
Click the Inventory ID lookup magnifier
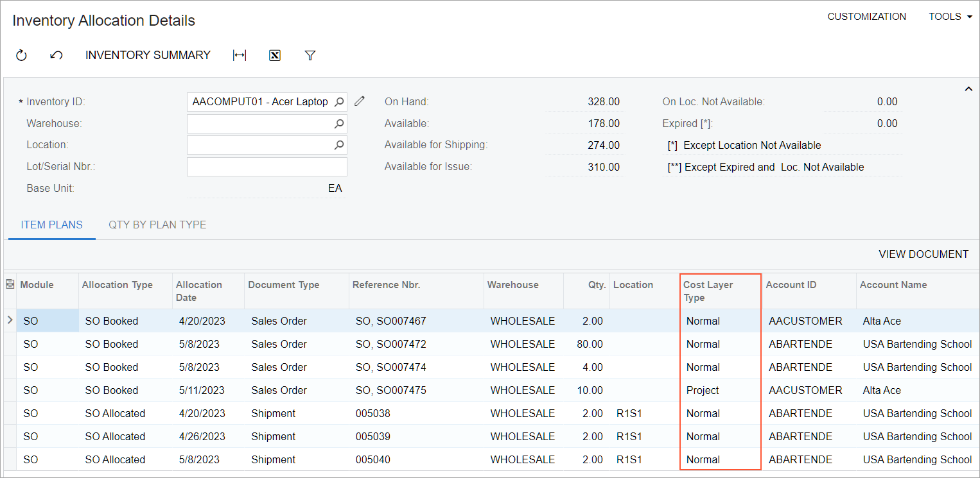[339, 101]
